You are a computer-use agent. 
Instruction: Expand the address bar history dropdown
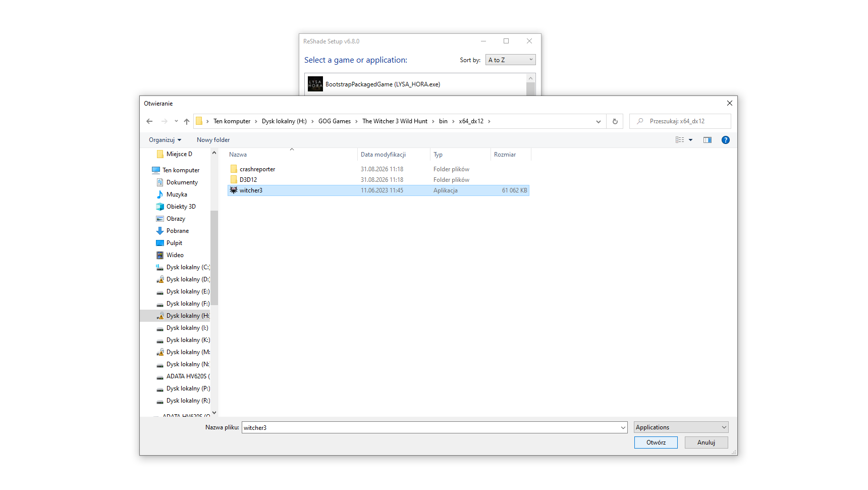tap(599, 121)
